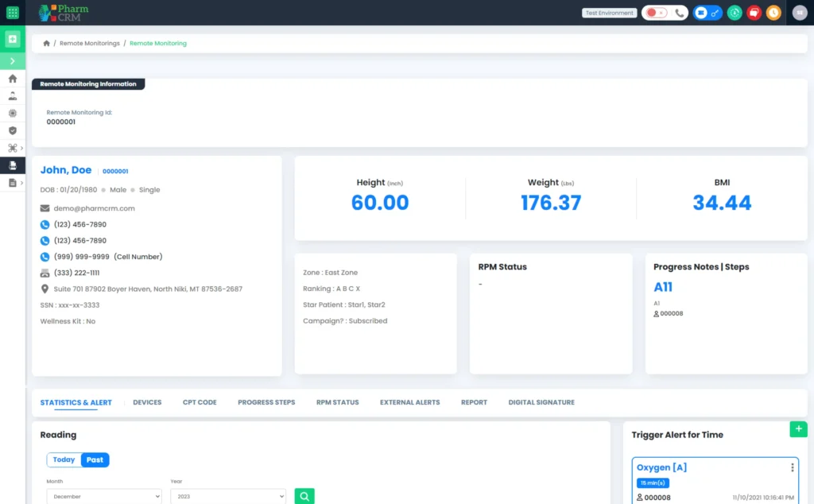Select the blue key icon in the header

714,13
